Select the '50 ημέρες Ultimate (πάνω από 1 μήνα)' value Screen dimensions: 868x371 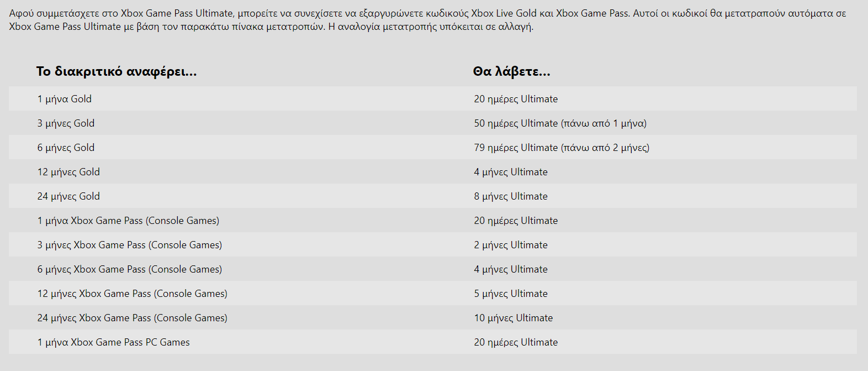(x=560, y=123)
